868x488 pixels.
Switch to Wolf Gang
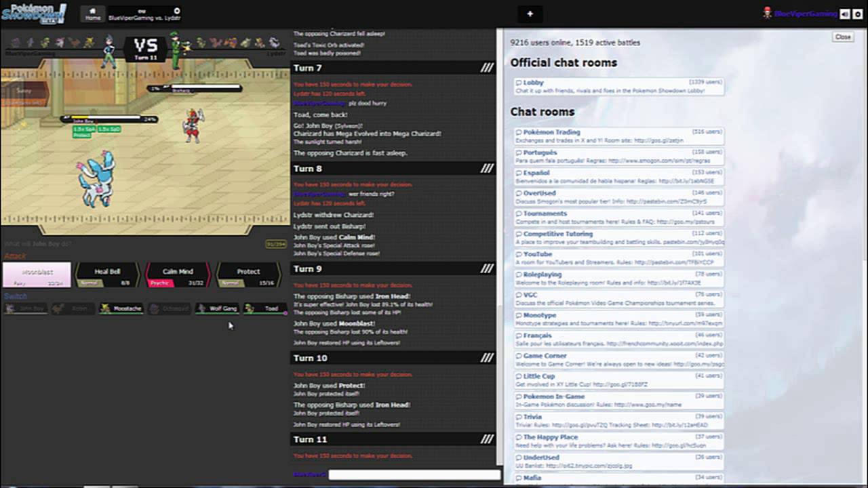click(x=218, y=308)
